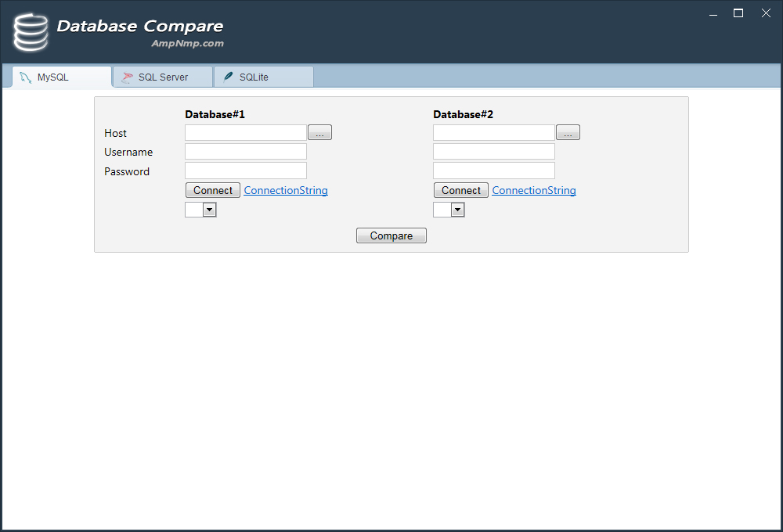Click the Database#2 Host input field
The height and width of the screenshot is (532, 783).
tap(493, 133)
